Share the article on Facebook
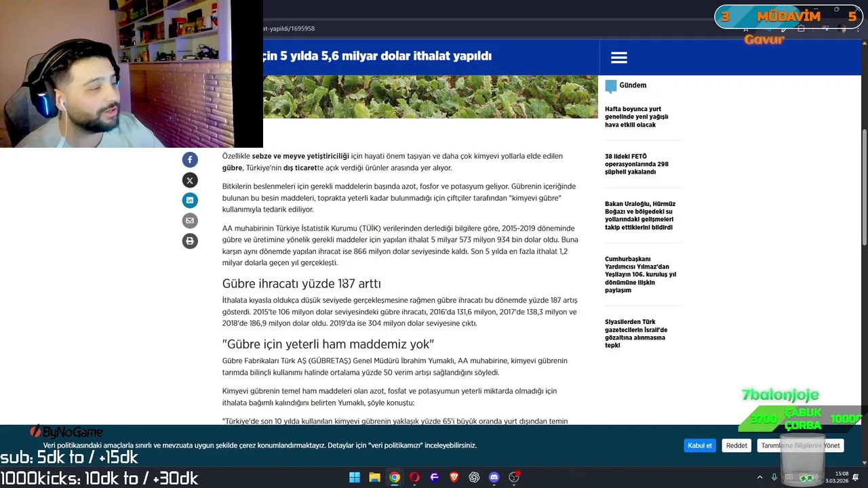The image size is (868, 488). [x=190, y=159]
